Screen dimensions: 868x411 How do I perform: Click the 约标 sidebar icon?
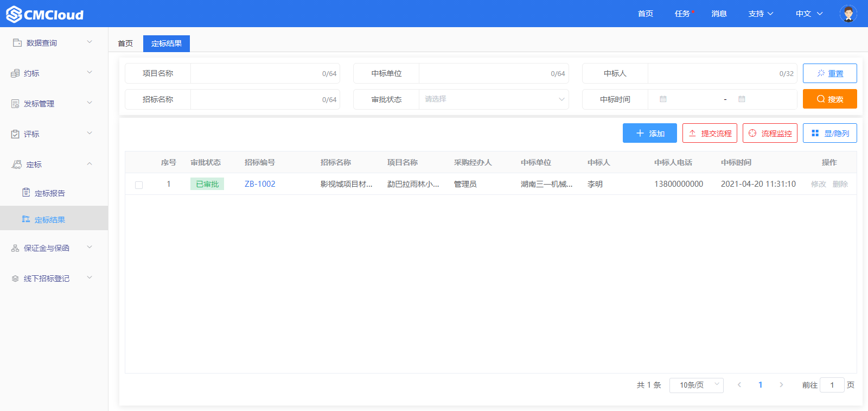pyautogui.click(x=15, y=73)
